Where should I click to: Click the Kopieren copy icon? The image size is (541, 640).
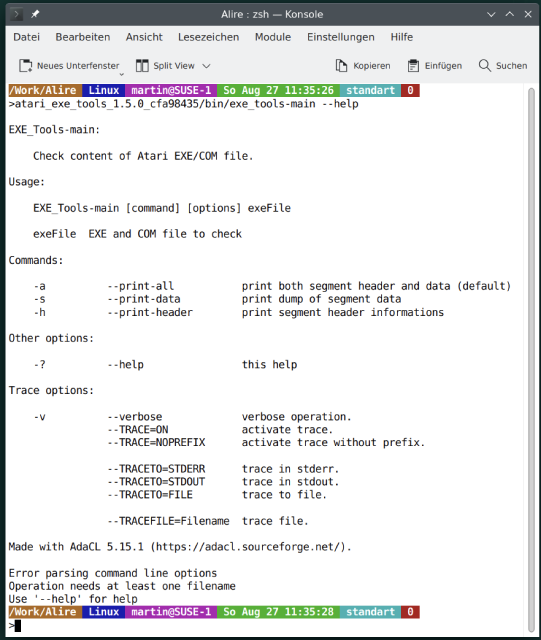coord(341,66)
